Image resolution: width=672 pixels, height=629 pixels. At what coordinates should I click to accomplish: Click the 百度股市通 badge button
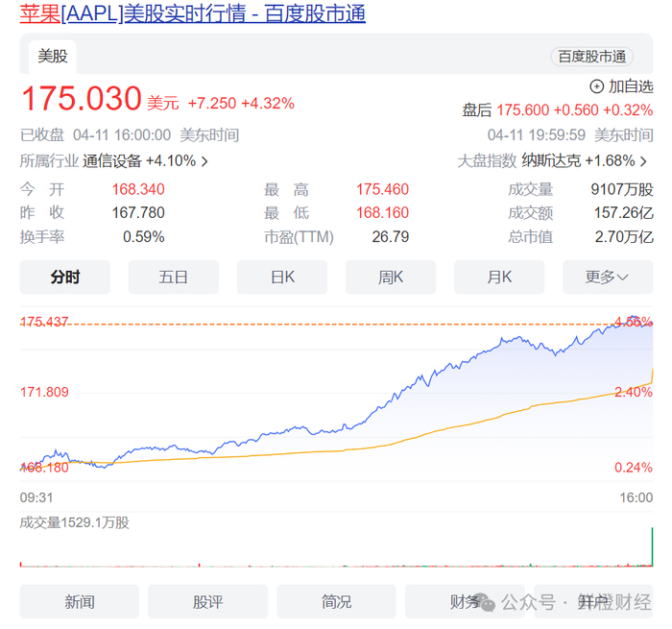tap(591, 57)
